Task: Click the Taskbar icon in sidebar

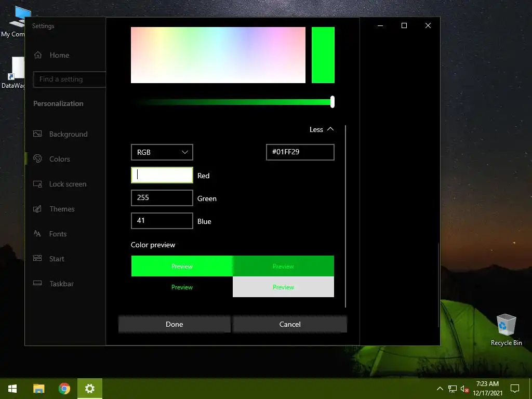Action: click(37, 283)
